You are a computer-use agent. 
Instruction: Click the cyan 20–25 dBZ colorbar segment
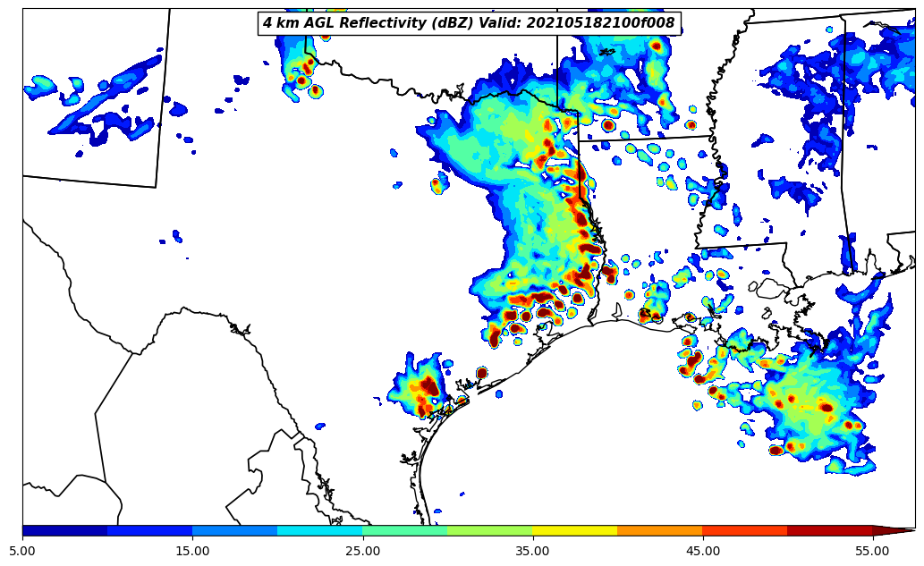pos(319,530)
